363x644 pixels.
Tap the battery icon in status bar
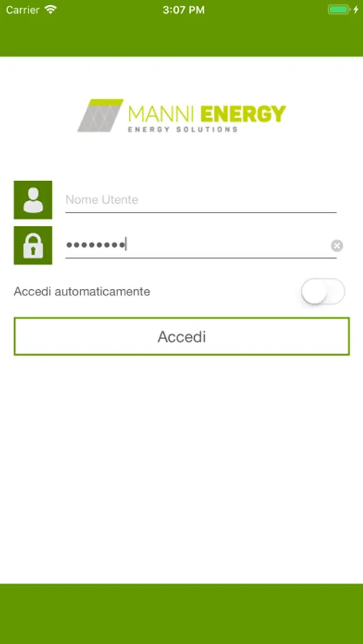tap(339, 10)
